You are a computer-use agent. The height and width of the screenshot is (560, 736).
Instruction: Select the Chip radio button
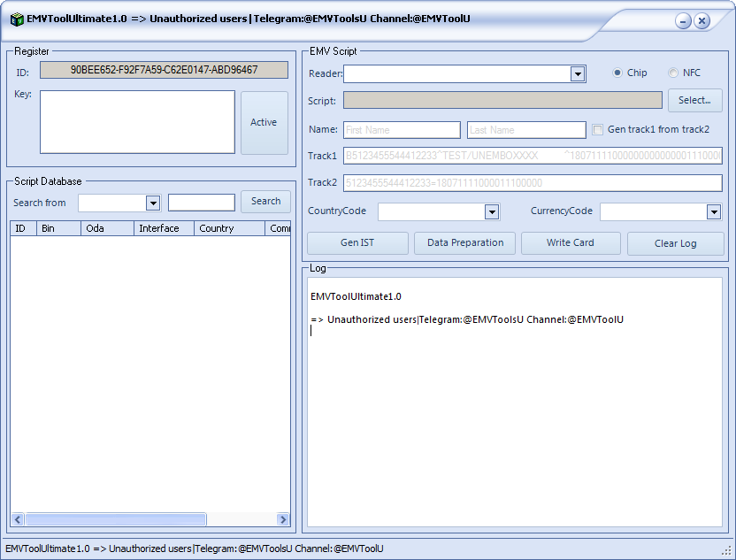(x=617, y=73)
